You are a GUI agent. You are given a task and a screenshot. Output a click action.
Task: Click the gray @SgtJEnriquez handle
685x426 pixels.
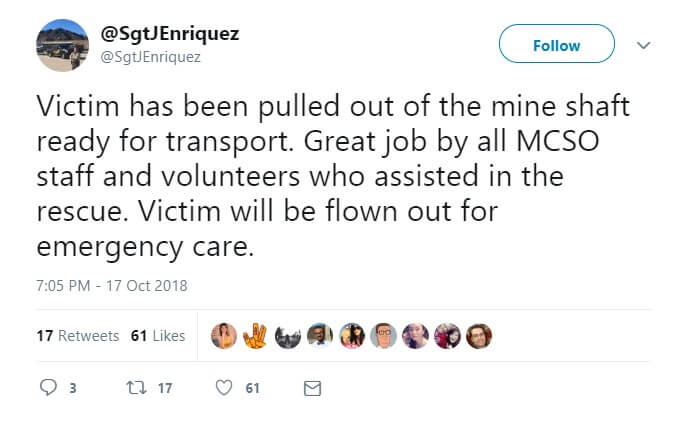click(x=150, y=57)
